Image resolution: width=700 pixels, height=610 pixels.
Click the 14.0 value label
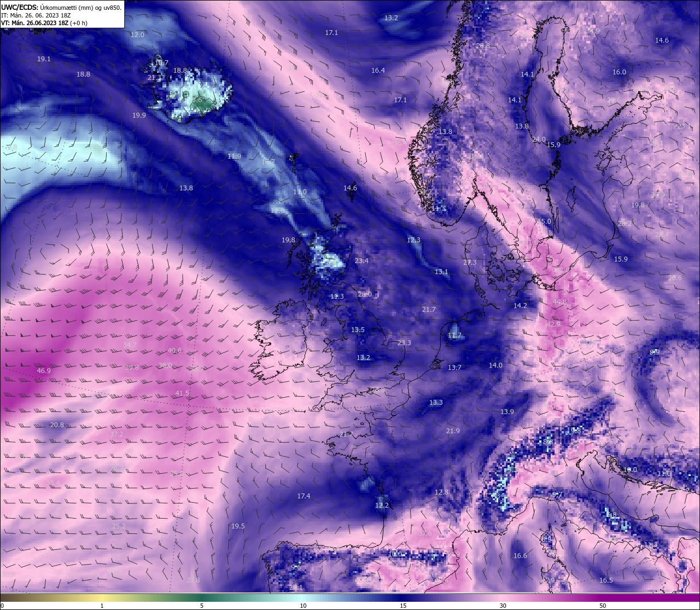click(x=495, y=365)
